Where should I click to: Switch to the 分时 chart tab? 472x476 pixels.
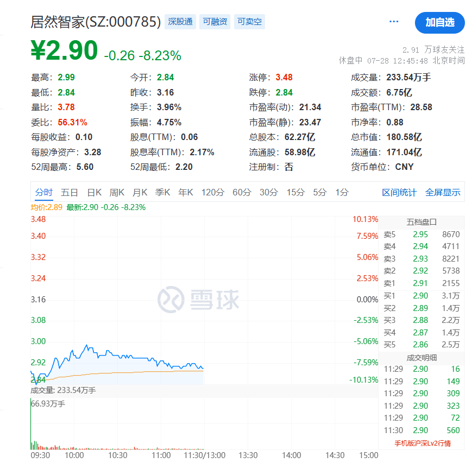[44, 192]
